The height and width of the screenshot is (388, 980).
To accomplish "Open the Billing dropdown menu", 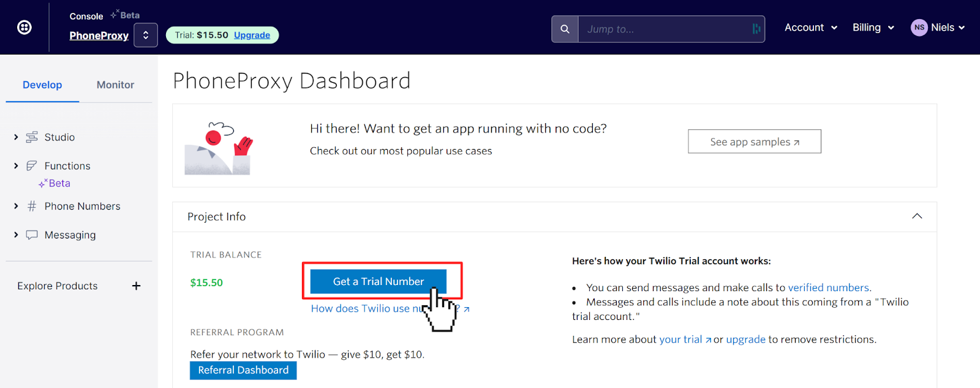I will [873, 28].
